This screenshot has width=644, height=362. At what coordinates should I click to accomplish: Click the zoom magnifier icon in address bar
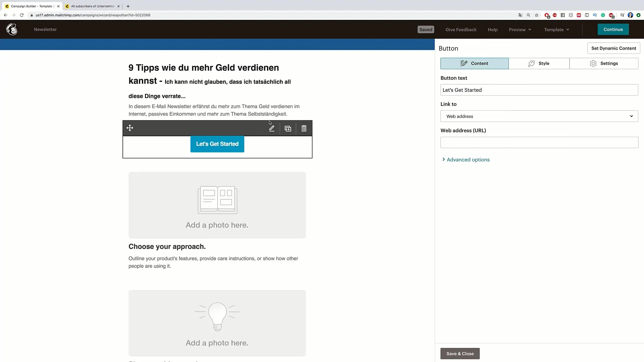529,15
